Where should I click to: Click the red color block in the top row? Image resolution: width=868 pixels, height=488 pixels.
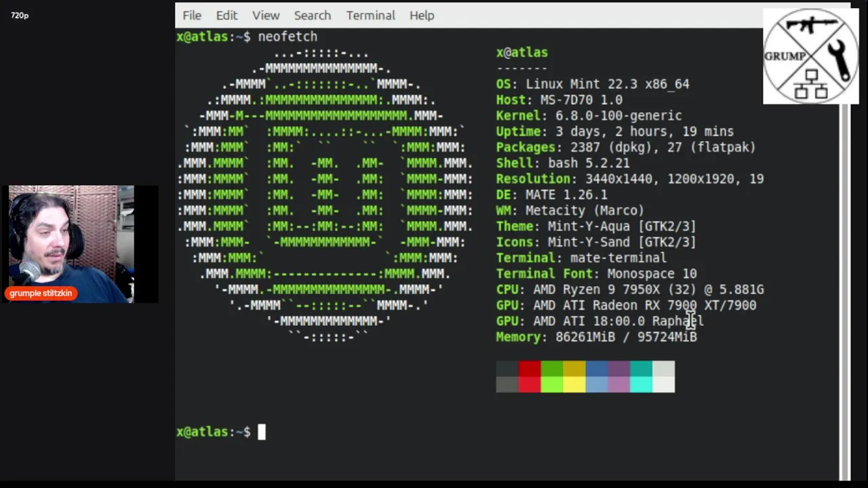pos(530,369)
